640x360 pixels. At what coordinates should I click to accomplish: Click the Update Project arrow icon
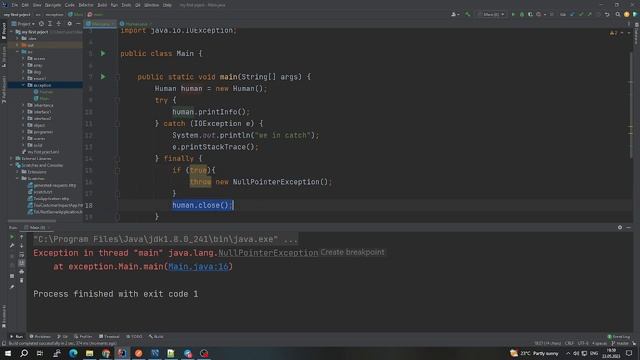(572, 14)
